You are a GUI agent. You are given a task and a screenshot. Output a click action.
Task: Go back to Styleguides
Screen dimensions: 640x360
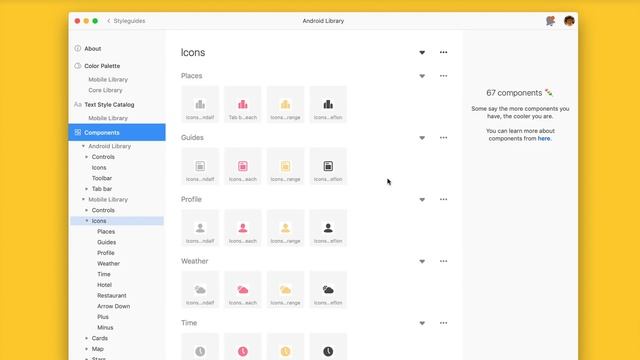point(126,21)
